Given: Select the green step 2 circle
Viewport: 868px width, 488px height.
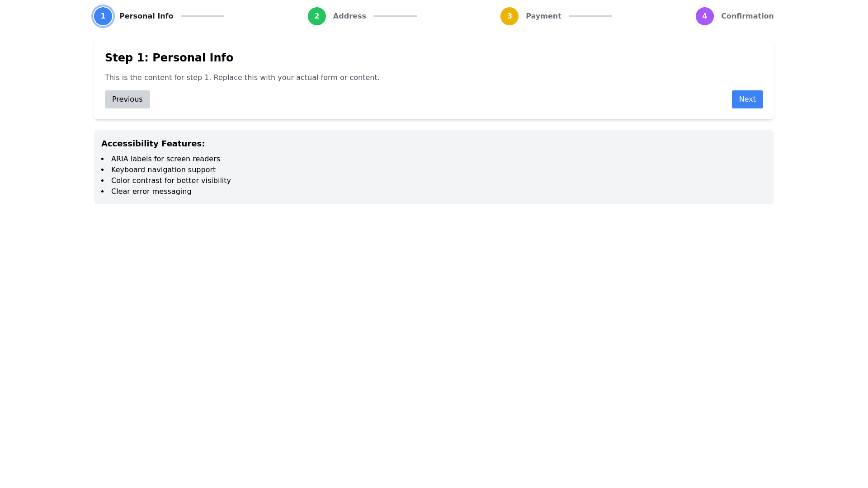Looking at the screenshot, I should [316, 16].
